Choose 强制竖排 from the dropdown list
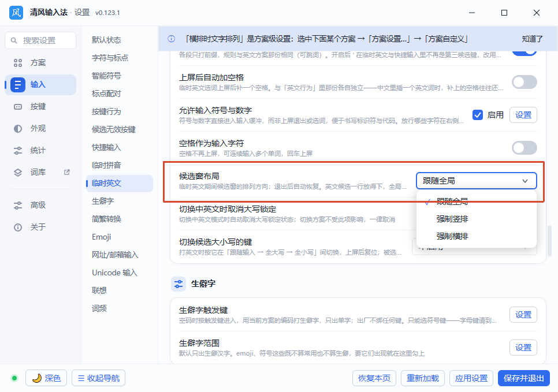558x392 pixels. [x=476, y=219]
